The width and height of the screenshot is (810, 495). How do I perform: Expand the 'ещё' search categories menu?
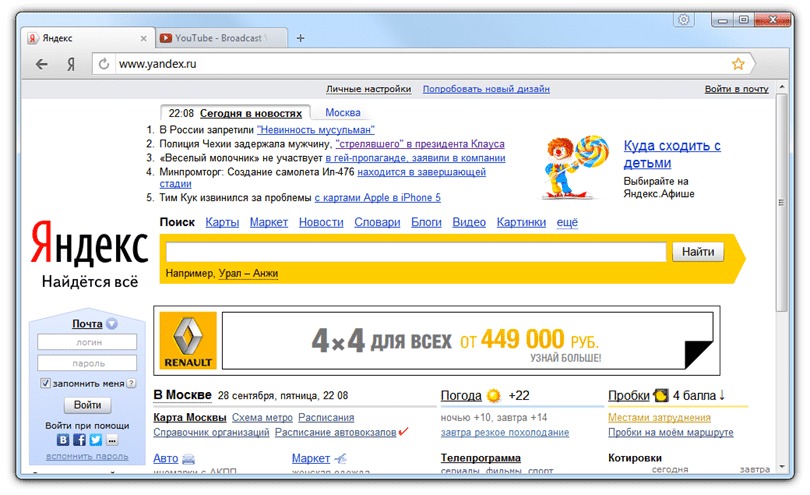click(567, 222)
